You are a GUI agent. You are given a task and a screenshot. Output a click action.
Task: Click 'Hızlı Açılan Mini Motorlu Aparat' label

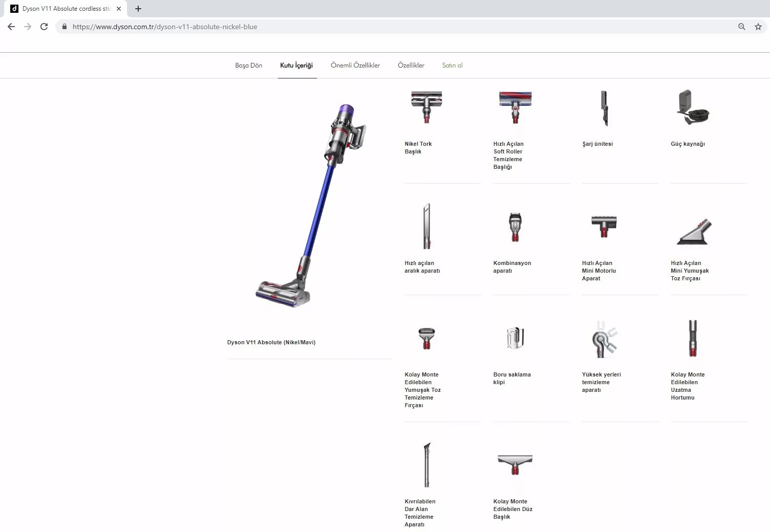click(599, 271)
